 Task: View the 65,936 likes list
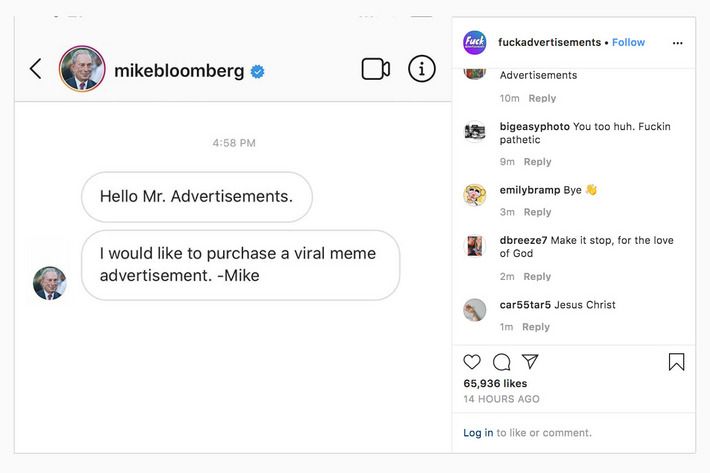tap(495, 383)
